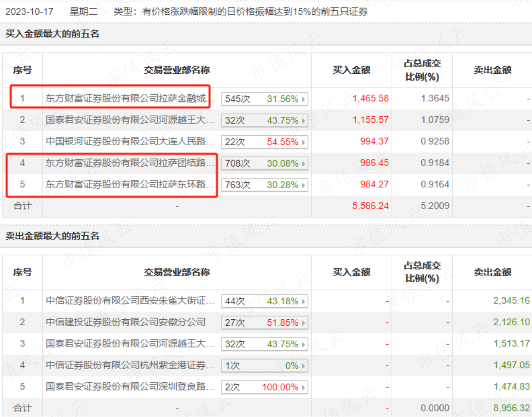Expand the 545次 31.56% stats box

click(x=265, y=99)
